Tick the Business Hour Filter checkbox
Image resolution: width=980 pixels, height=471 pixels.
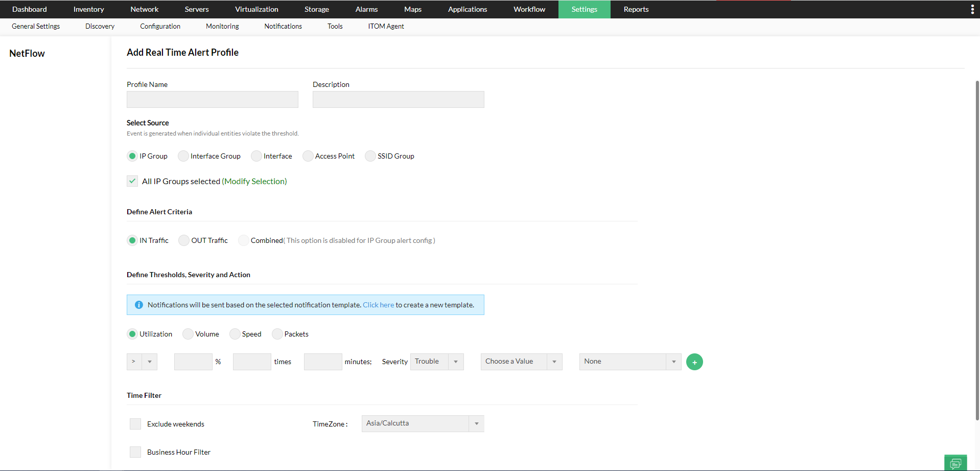point(135,452)
